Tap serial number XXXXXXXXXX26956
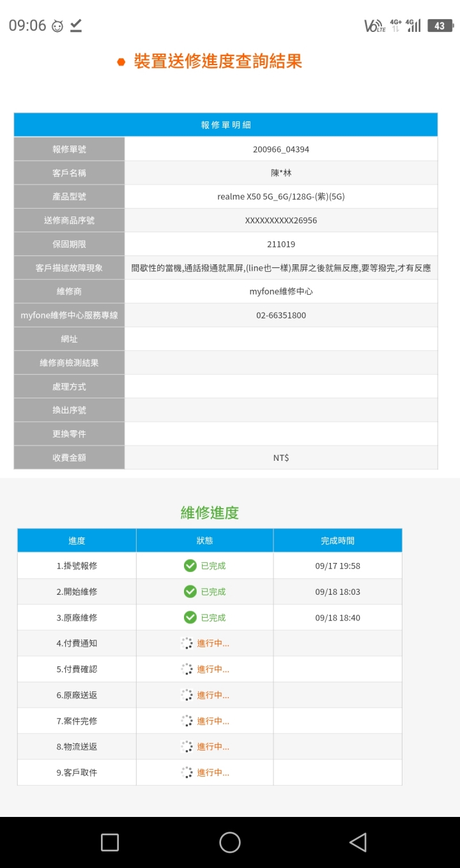Image resolution: width=460 pixels, height=868 pixels. tap(281, 220)
